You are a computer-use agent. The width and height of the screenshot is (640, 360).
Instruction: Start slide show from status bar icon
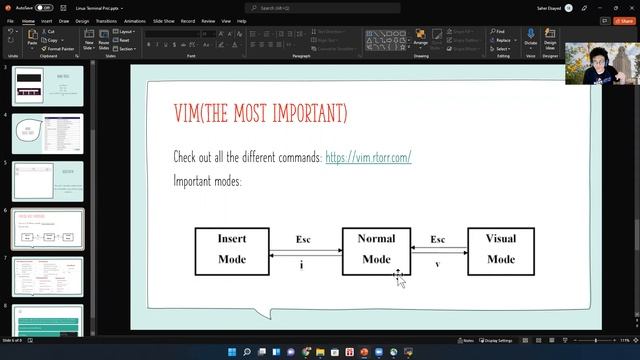[565, 340]
